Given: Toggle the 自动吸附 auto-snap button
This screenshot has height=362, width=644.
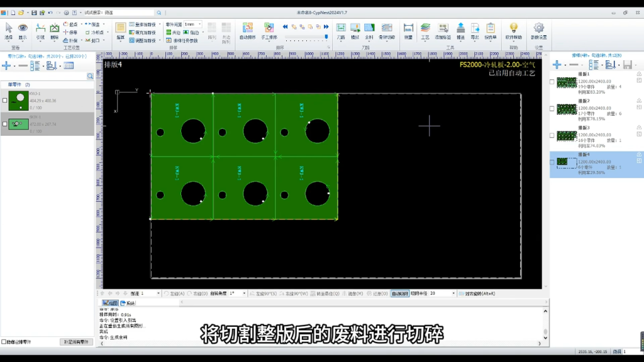Looking at the screenshot, I should pos(399,294).
